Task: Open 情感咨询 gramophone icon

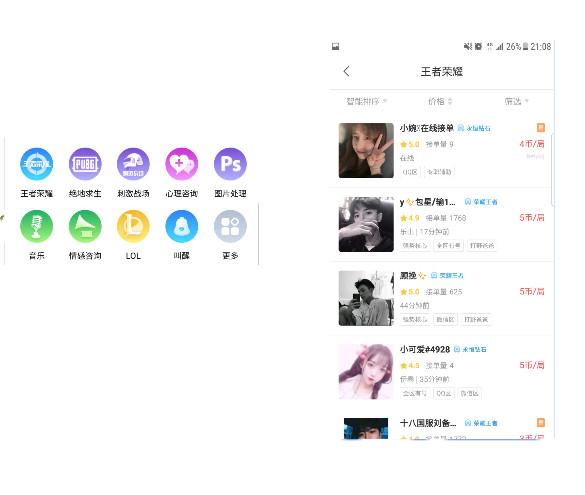Action: click(x=85, y=226)
